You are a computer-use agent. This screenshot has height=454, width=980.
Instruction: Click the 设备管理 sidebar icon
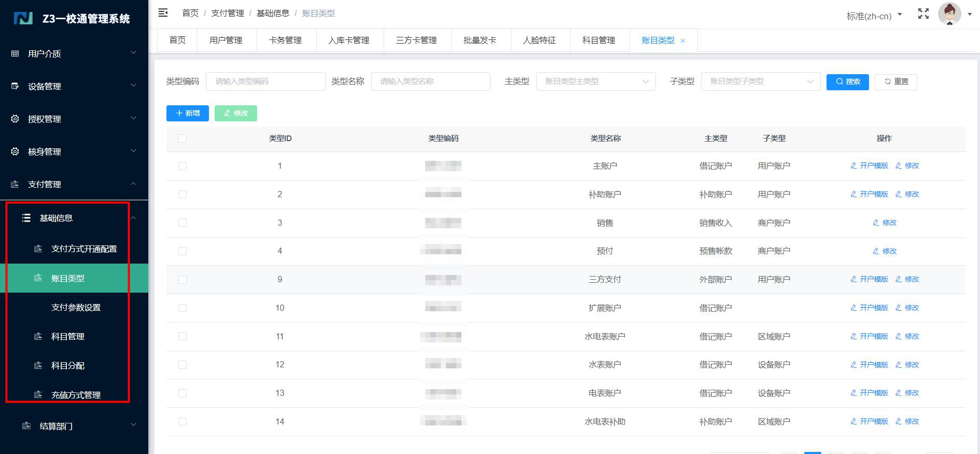15,86
